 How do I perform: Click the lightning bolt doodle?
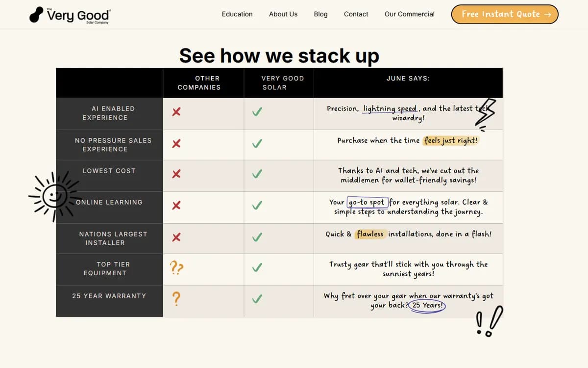coord(486,115)
